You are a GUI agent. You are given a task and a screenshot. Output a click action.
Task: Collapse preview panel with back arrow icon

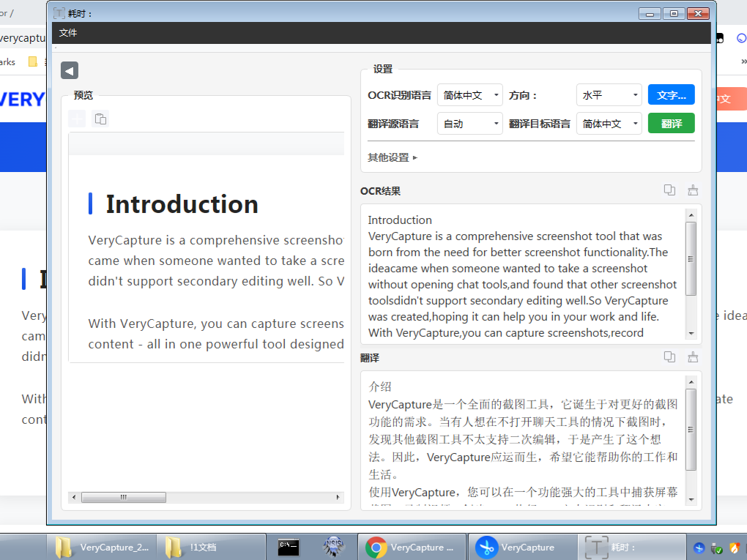point(70,70)
